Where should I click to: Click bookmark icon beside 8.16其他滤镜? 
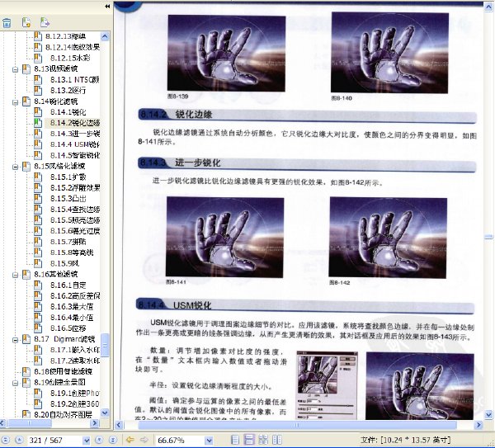click(26, 274)
